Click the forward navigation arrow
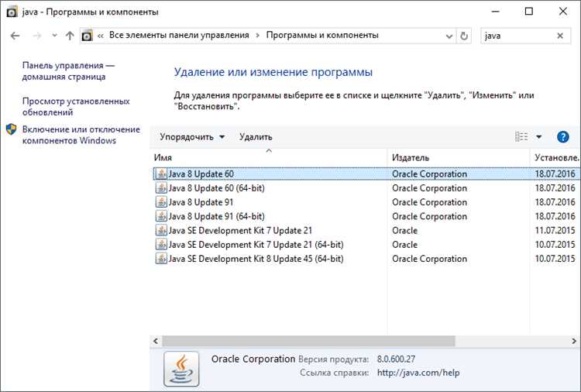This screenshot has height=392, width=581. 37,36
